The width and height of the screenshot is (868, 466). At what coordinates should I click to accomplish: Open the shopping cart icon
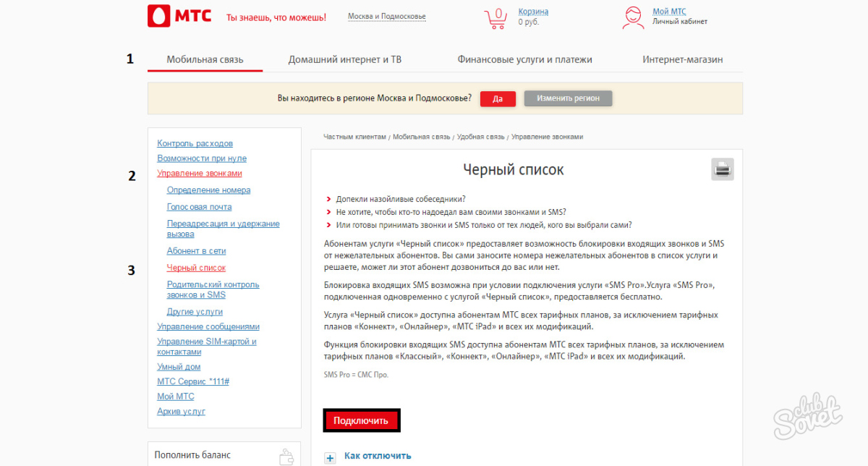click(x=495, y=18)
